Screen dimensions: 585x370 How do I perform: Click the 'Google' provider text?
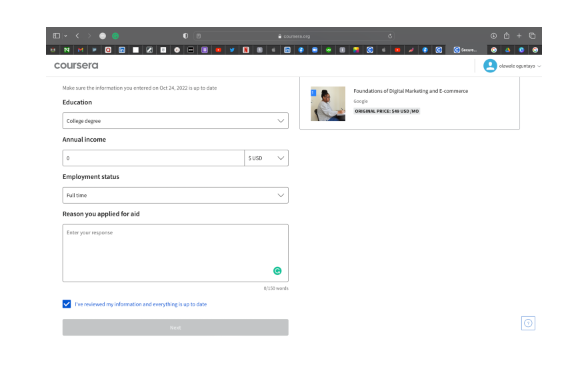[x=360, y=101]
